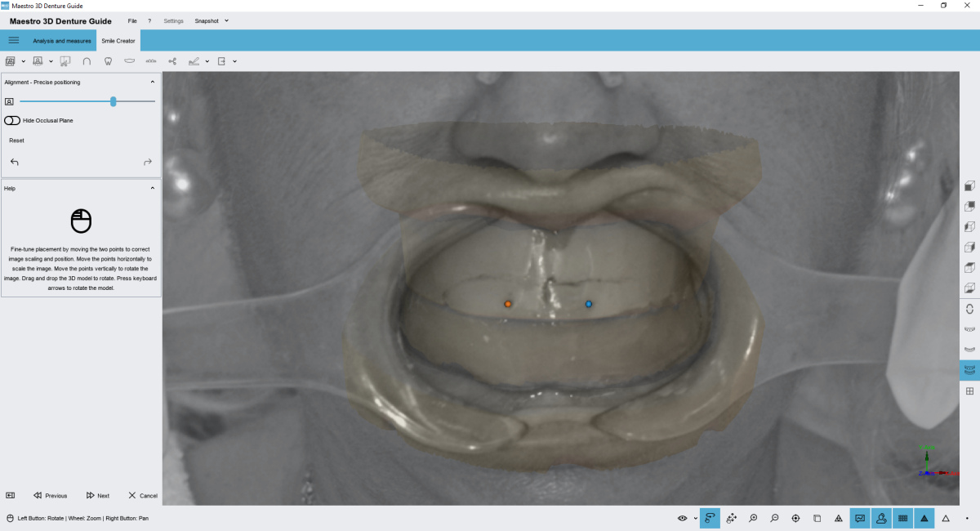Open the Settings menu

click(173, 20)
